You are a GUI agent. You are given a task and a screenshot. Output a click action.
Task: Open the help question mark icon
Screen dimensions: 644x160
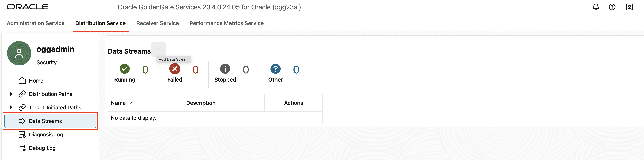tap(612, 7)
